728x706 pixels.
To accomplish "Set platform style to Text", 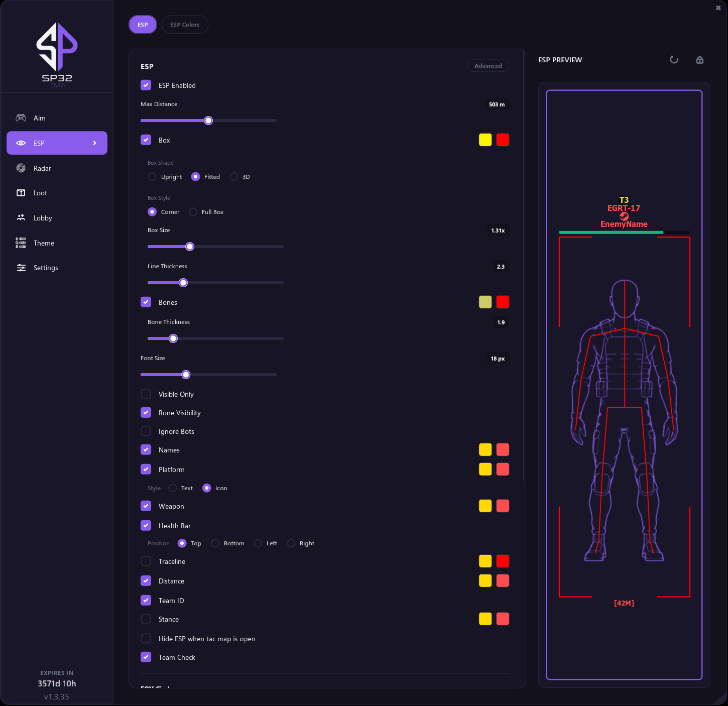I will (x=173, y=488).
